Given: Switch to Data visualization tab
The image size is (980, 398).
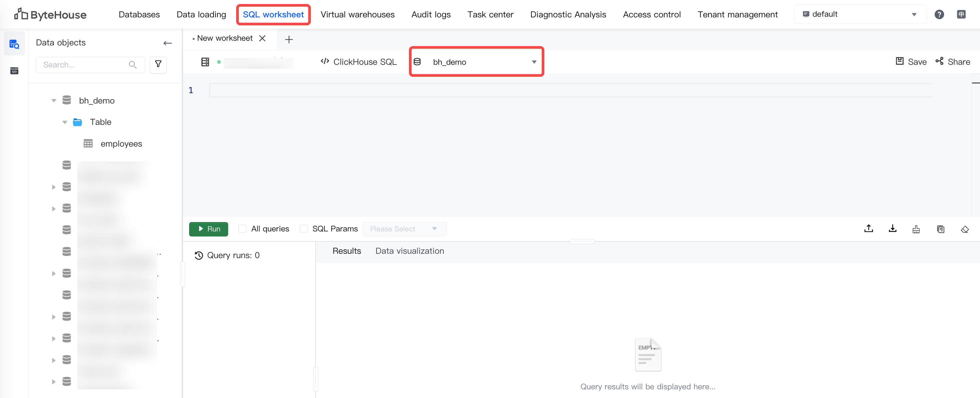Looking at the screenshot, I should tap(409, 251).
